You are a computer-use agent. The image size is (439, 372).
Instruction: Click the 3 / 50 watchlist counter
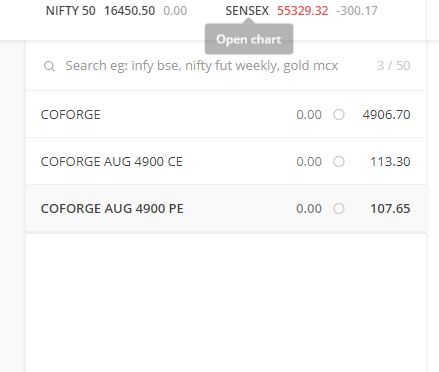pyautogui.click(x=393, y=66)
